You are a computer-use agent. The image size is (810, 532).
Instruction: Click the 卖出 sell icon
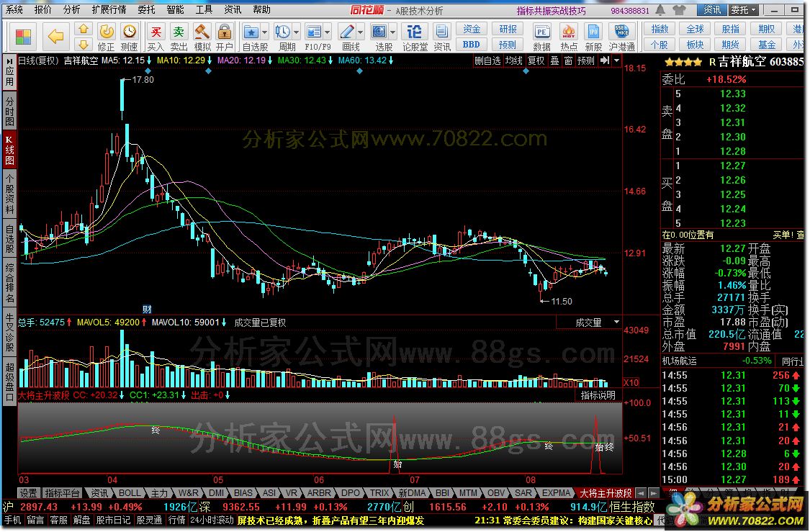pos(179,32)
